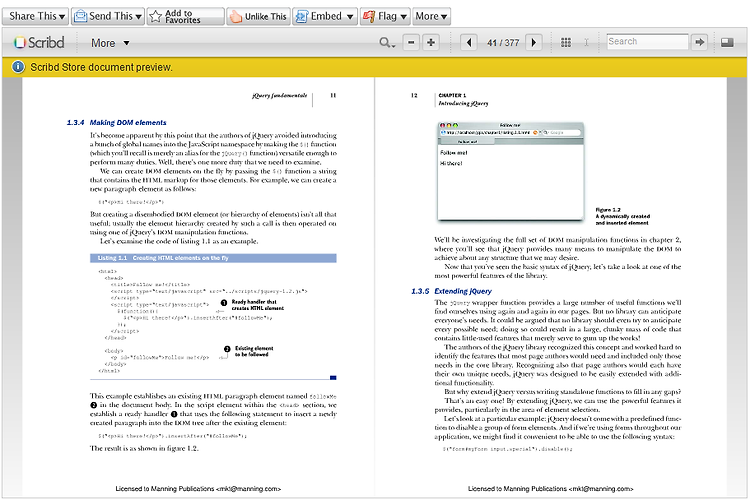The height and width of the screenshot is (500, 750).
Task: Click the red flag icon
Action: [368, 17]
